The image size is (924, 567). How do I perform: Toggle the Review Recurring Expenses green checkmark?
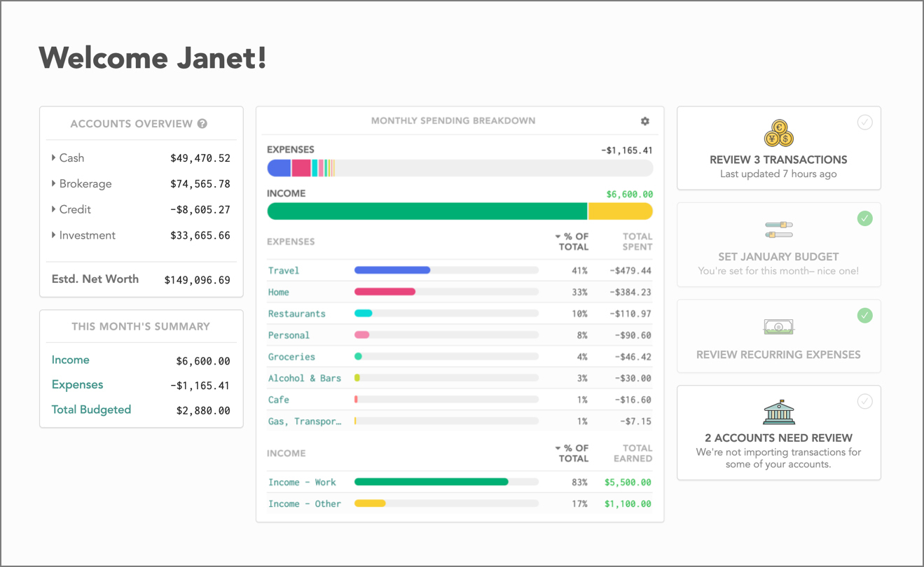[864, 316]
